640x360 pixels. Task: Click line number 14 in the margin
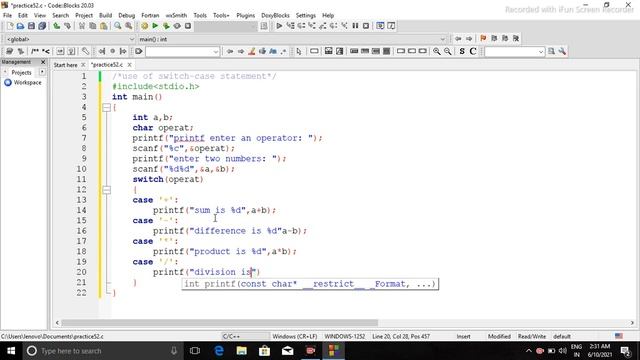point(81,210)
